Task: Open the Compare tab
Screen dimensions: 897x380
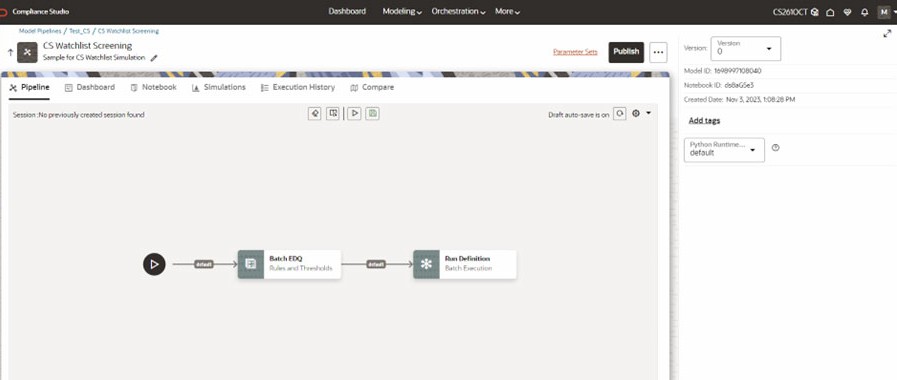Action: [372, 88]
